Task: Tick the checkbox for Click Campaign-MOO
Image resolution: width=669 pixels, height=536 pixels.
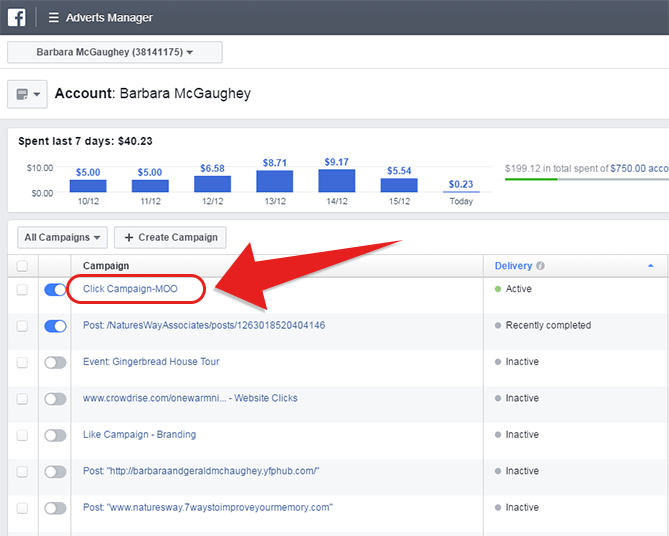Action: click(x=22, y=289)
